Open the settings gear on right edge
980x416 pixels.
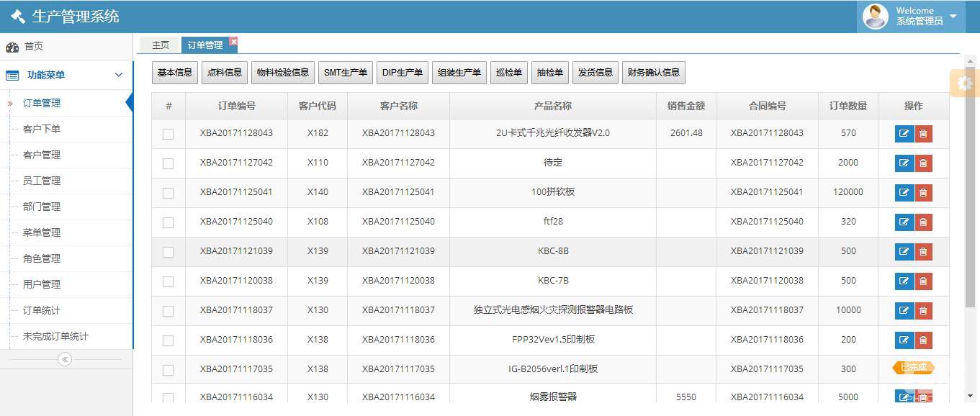965,83
